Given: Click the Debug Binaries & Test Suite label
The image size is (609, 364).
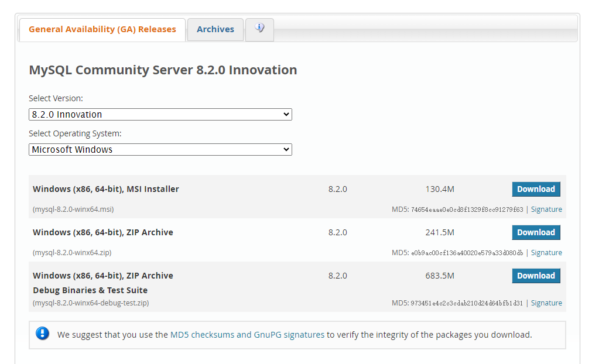Looking at the screenshot, I should click(90, 290).
